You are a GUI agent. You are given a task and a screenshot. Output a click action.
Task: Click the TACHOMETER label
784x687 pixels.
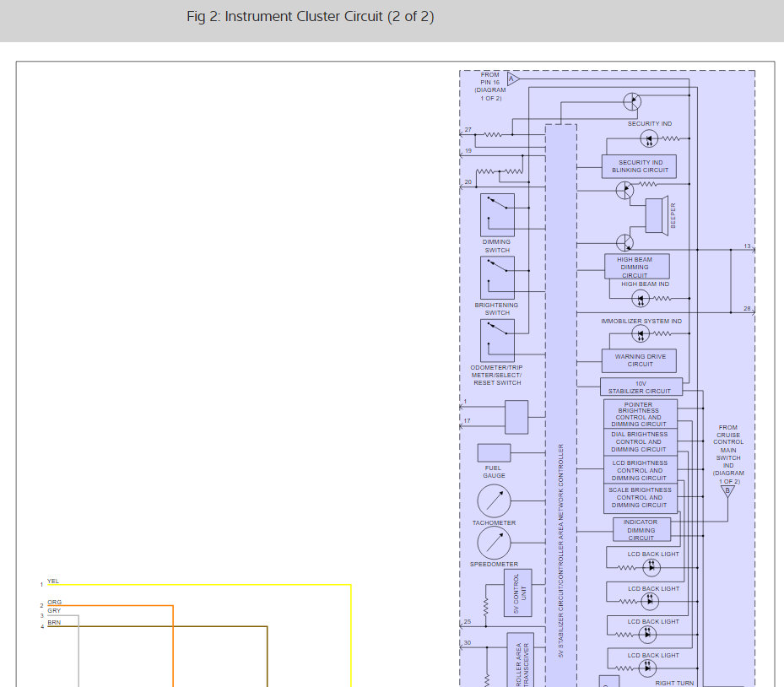pos(494,522)
